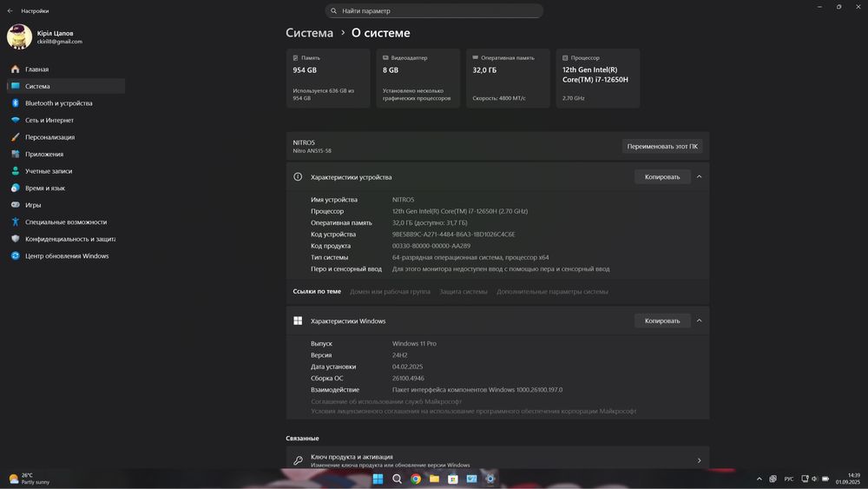The width and height of the screenshot is (868, 489).
Task: Launch Google Chrome from taskbar
Action: click(x=416, y=479)
